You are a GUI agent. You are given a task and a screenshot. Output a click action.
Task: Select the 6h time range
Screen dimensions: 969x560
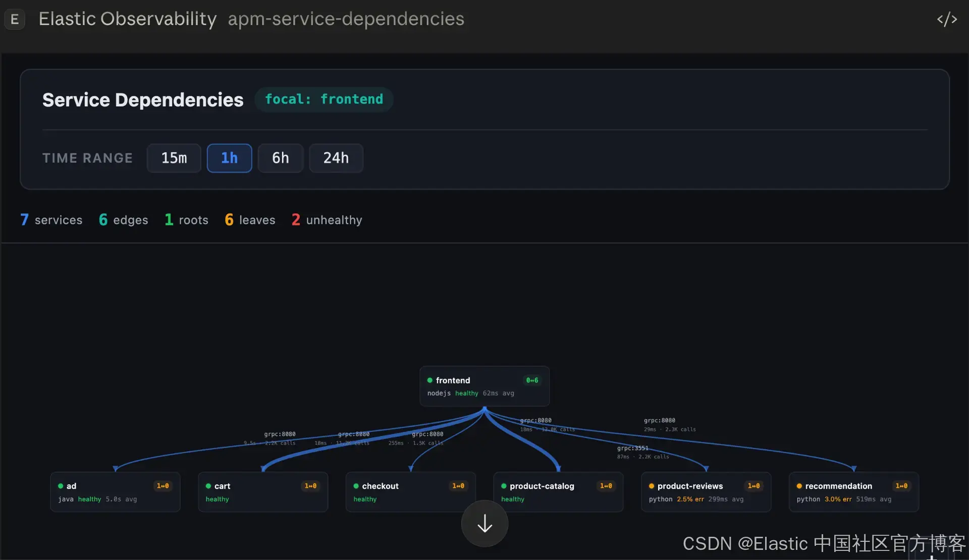[281, 158]
